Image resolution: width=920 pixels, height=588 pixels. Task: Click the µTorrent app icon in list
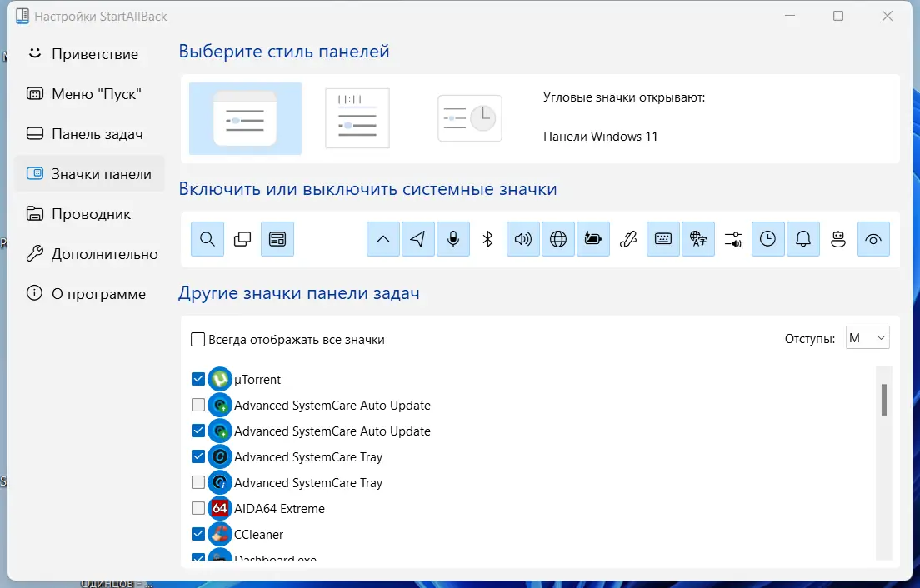(220, 379)
